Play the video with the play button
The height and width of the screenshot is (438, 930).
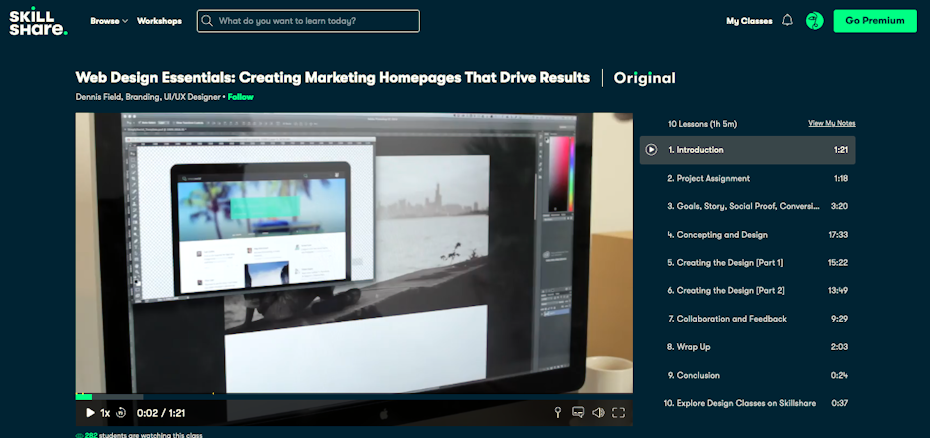pyautogui.click(x=90, y=412)
